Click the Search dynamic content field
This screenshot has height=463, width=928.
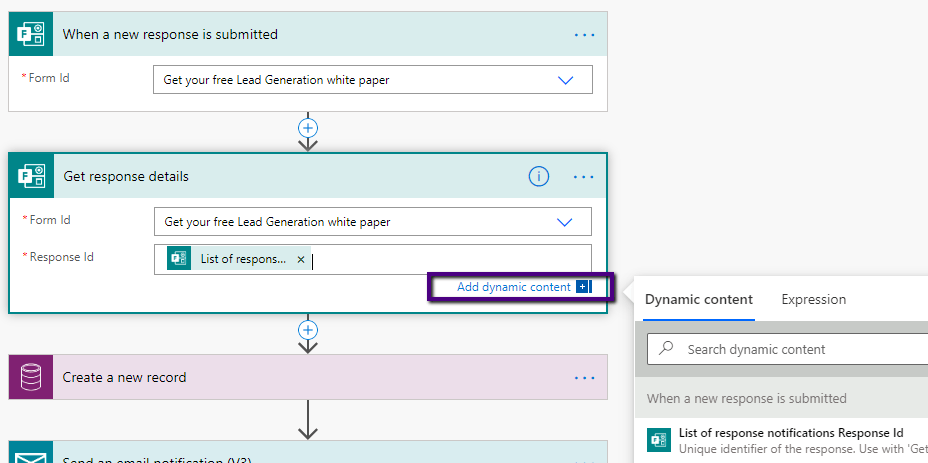[800, 349]
